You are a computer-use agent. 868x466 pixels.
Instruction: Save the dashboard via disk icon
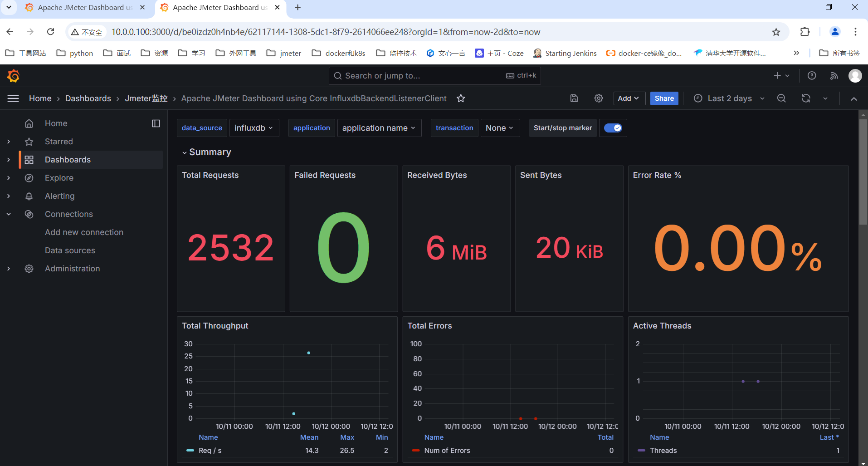click(x=574, y=98)
